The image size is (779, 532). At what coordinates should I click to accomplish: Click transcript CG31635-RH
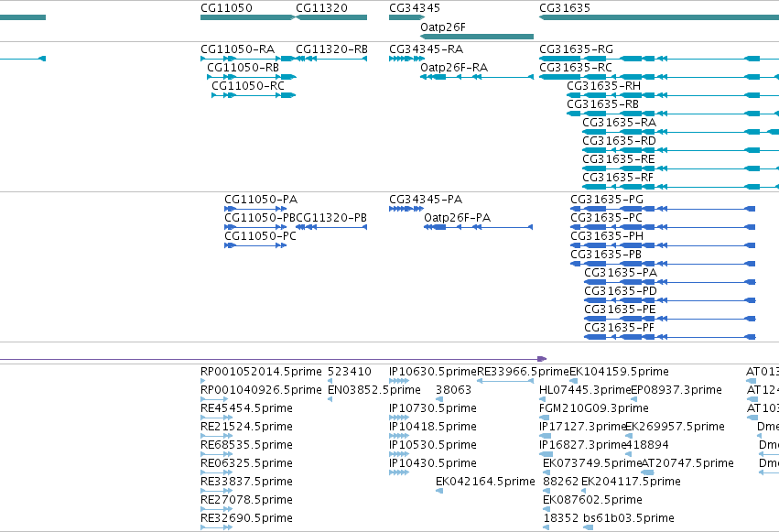point(603,86)
